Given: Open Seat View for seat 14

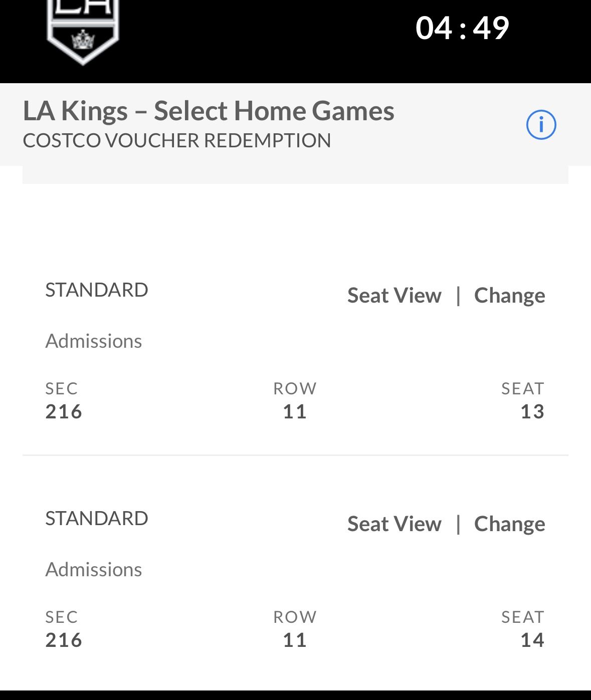Looking at the screenshot, I should point(395,524).
